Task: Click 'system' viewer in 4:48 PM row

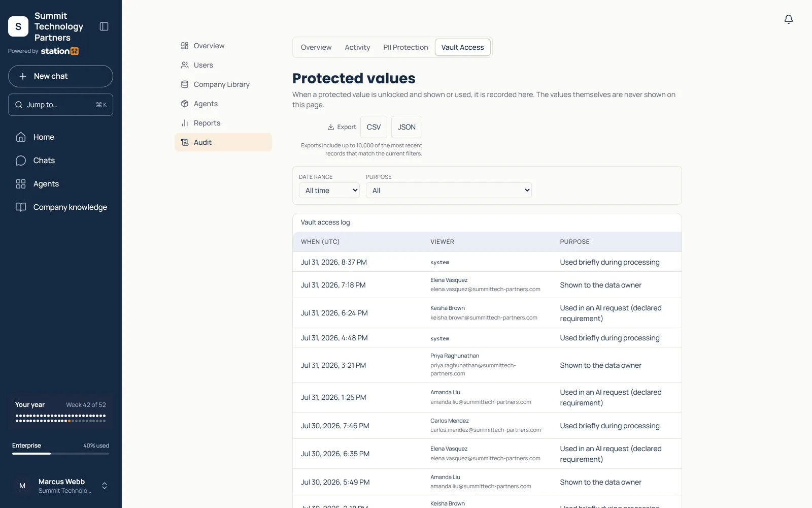Action: pyautogui.click(x=440, y=338)
